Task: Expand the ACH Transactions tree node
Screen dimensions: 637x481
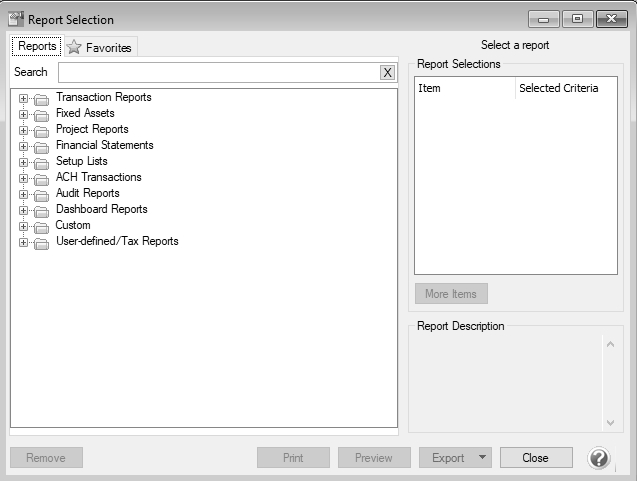Action: pyautogui.click(x=23, y=178)
